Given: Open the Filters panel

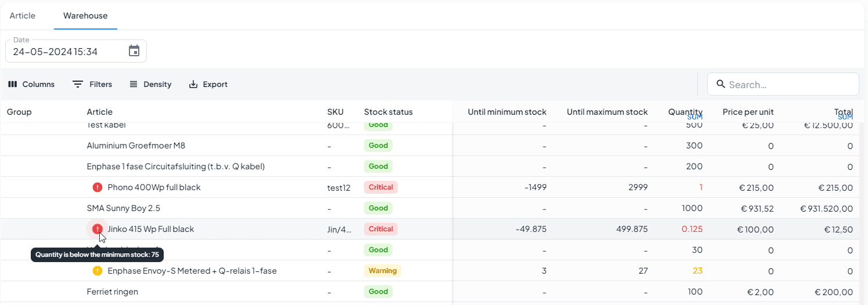Looking at the screenshot, I should point(92,84).
